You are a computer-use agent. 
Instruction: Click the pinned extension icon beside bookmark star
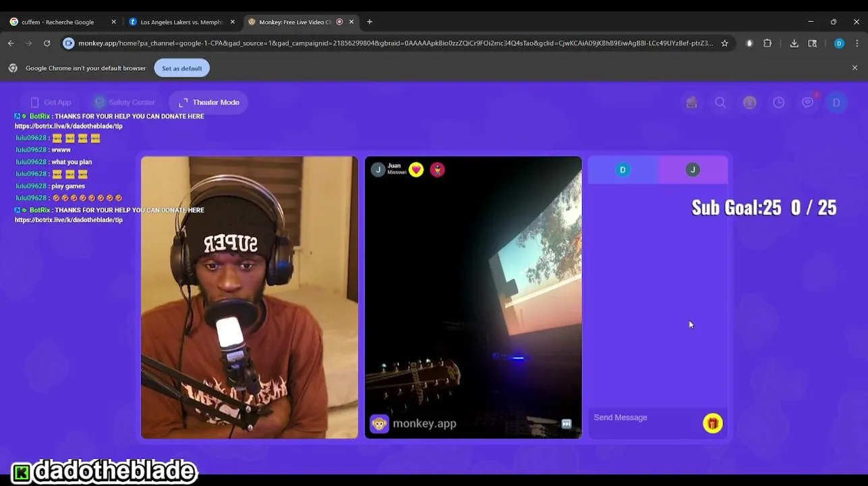749,43
